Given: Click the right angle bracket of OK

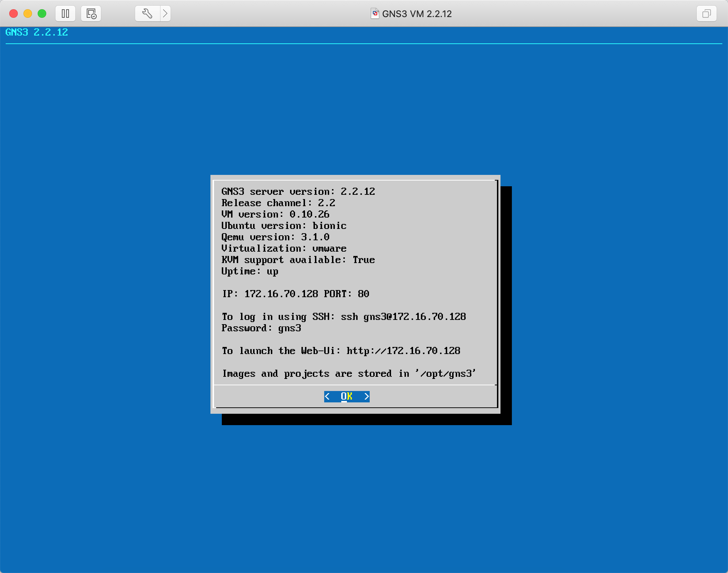Looking at the screenshot, I should point(366,396).
